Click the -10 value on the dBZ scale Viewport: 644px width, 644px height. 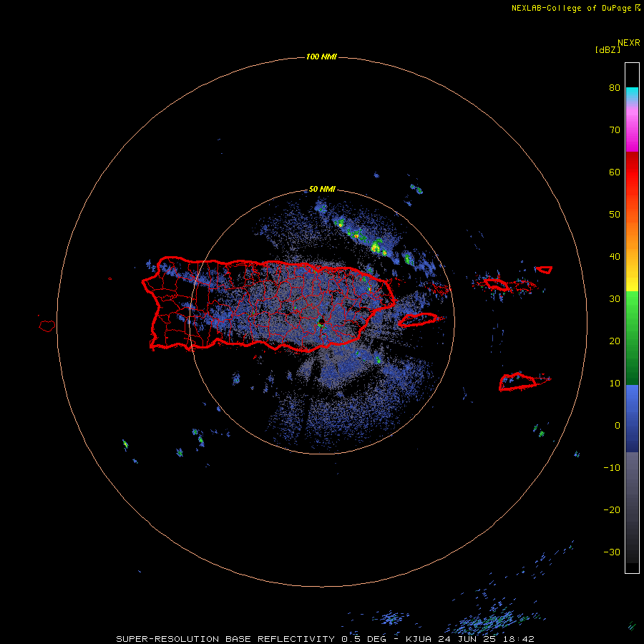point(612,468)
